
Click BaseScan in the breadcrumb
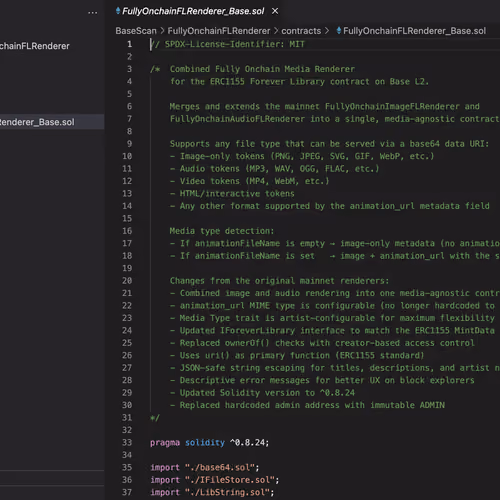136,31
